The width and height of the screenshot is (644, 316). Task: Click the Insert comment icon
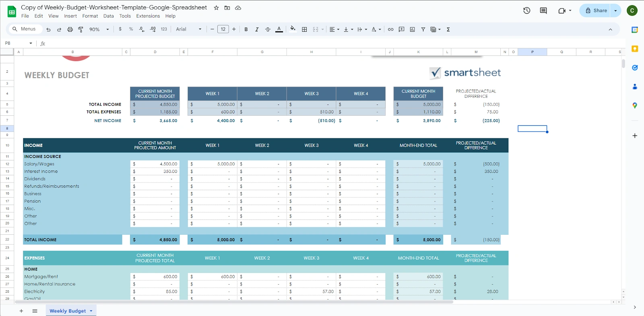pos(401,29)
